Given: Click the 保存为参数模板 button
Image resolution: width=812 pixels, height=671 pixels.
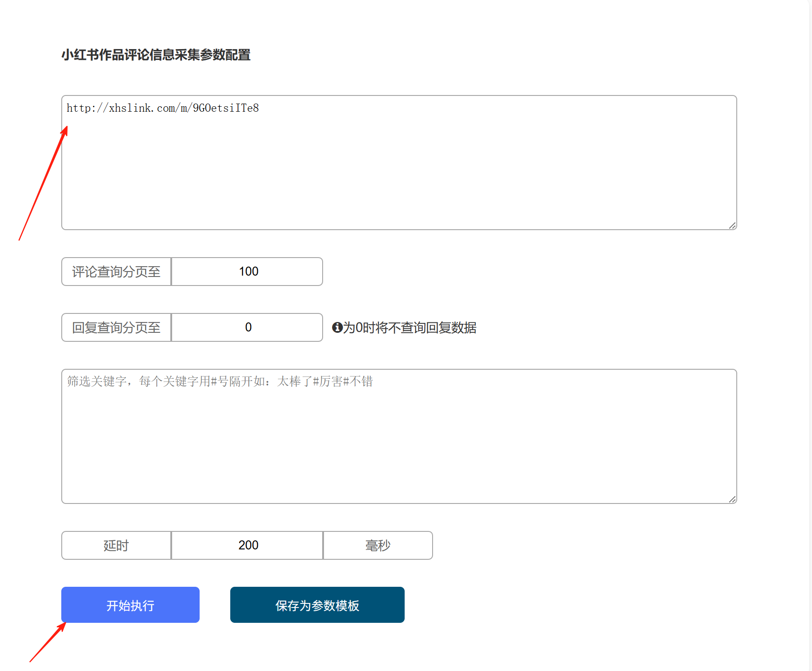Looking at the screenshot, I should point(317,605).
